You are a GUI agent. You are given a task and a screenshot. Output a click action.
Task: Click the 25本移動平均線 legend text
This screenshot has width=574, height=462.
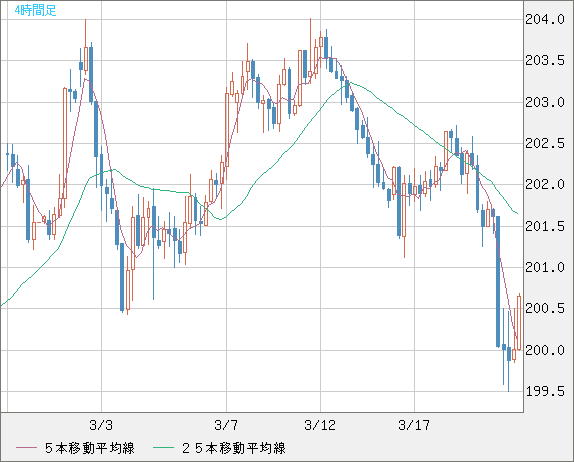pyautogui.click(x=234, y=448)
